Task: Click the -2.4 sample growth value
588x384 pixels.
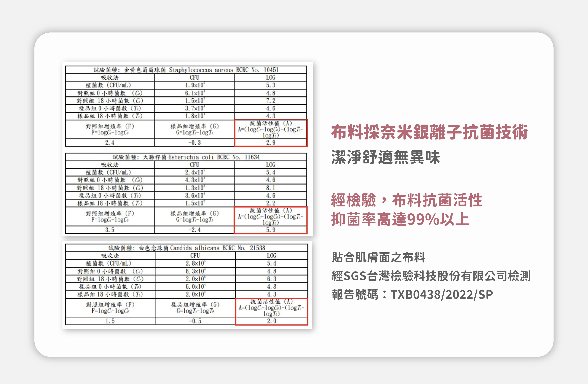Action: pyautogui.click(x=194, y=230)
